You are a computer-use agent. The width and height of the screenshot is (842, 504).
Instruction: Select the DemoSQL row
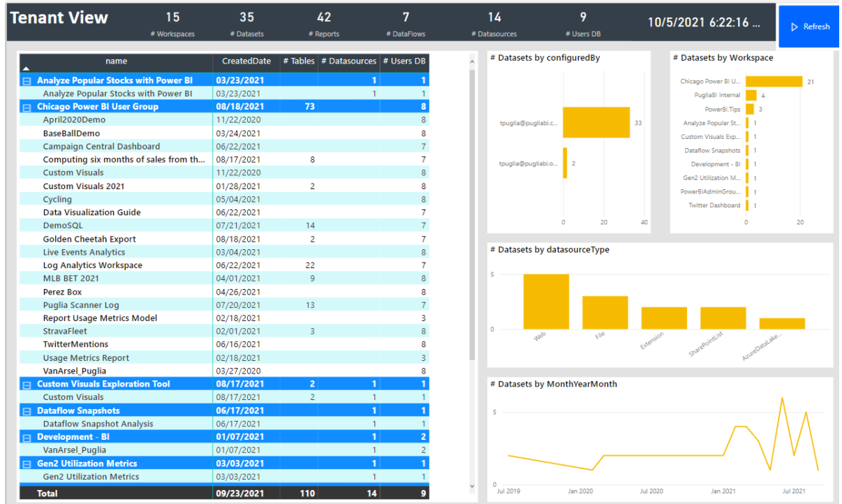(x=224, y=225)
